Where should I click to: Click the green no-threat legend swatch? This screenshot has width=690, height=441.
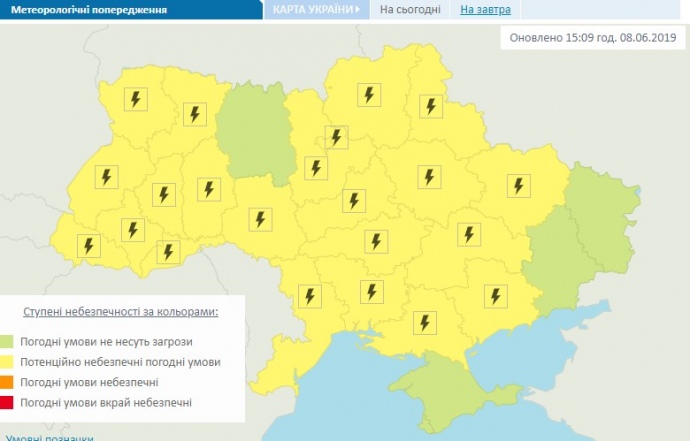point(8,341)
